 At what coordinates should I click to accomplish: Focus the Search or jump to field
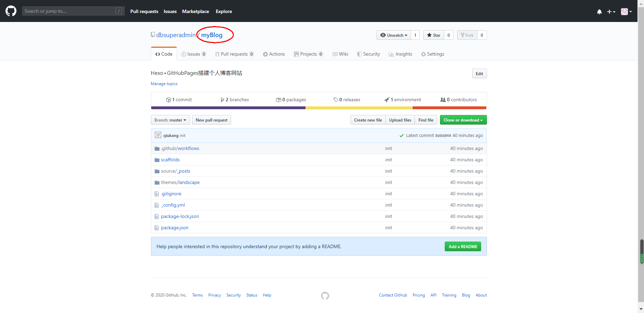coord(73,11)
